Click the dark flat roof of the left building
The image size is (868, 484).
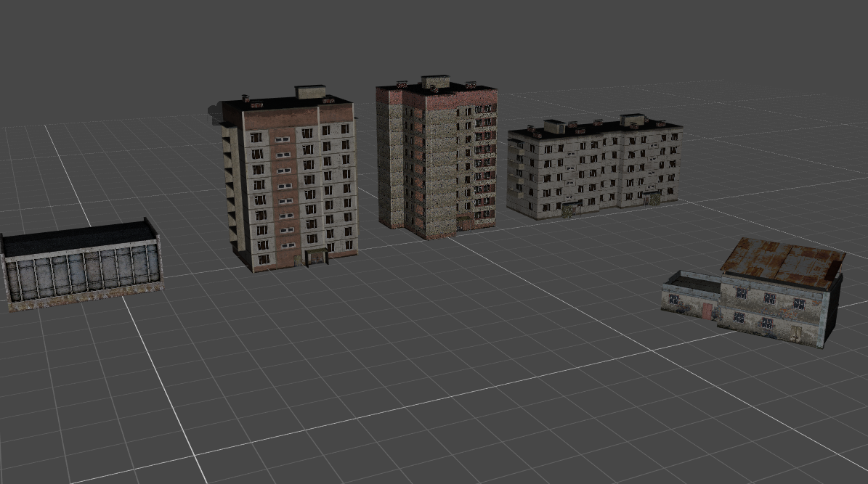(78, 237)
